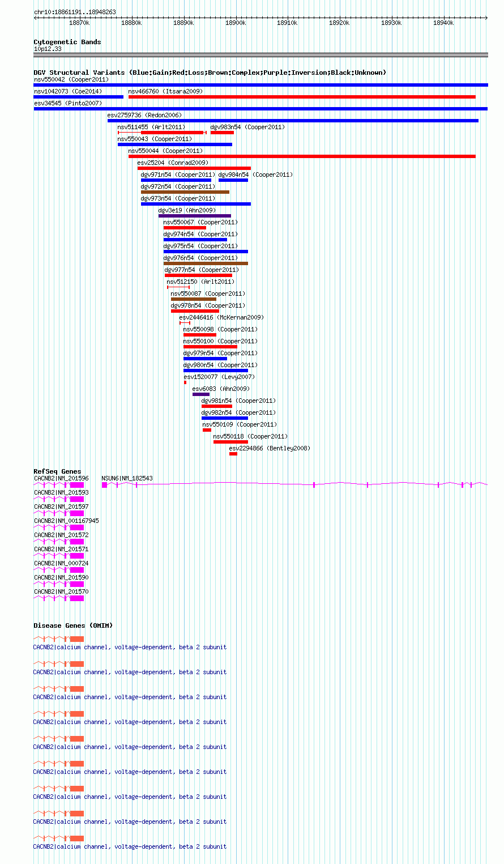The image size is (504, 864).
Task: Select chr10:18861191..18948263 region label
Action: (75, 12)
